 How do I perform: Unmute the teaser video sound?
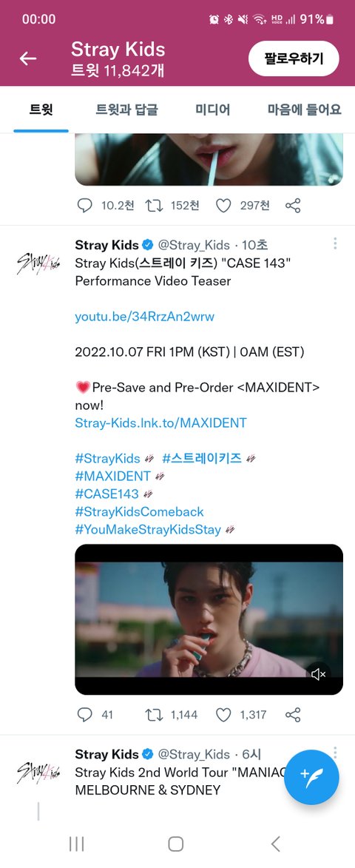click(x=319, y=674)
